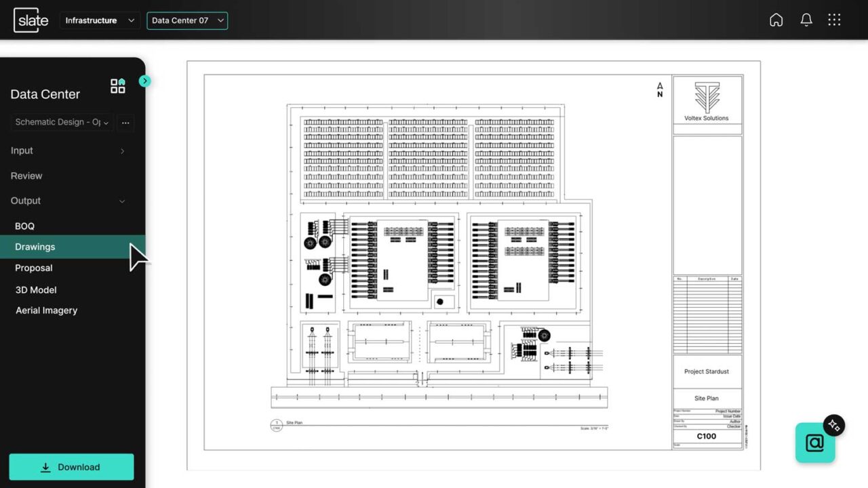The image size is (868, 488).
Task: Go to the home page icon
Action: tap(776, 20)
